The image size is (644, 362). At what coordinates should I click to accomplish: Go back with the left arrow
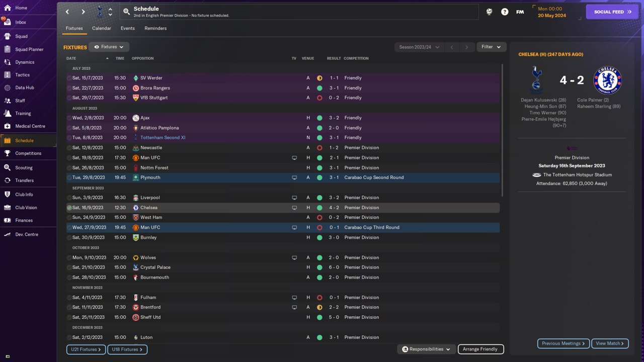tap(67, 12)
